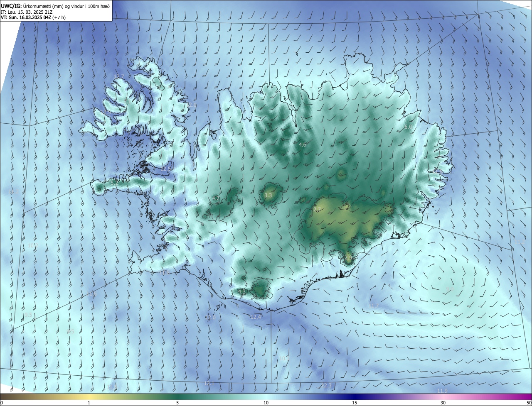532x406 pixels.
Task: Click the colour scale tick label 30
Action: [x=443, y=403]
